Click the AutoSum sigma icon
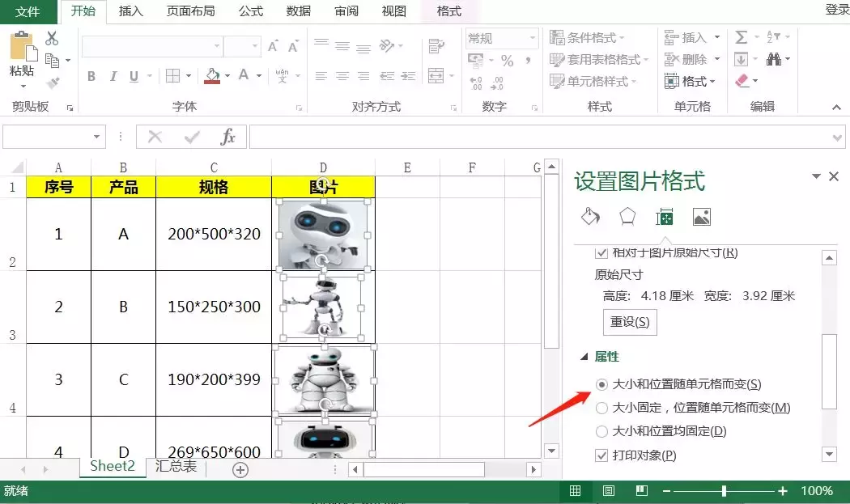 741,37
